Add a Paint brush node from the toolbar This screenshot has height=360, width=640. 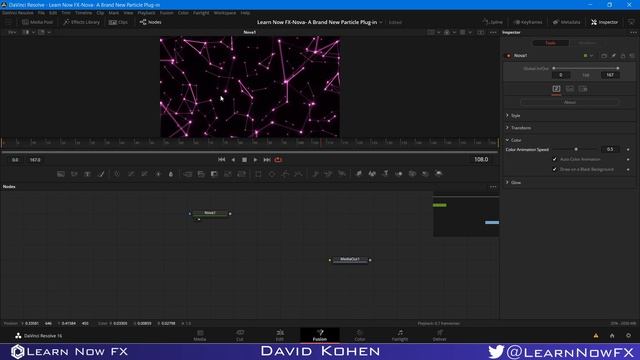click(101, 174)
